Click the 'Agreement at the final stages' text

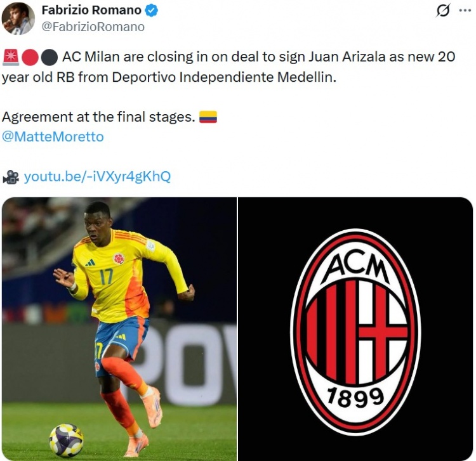98,117
